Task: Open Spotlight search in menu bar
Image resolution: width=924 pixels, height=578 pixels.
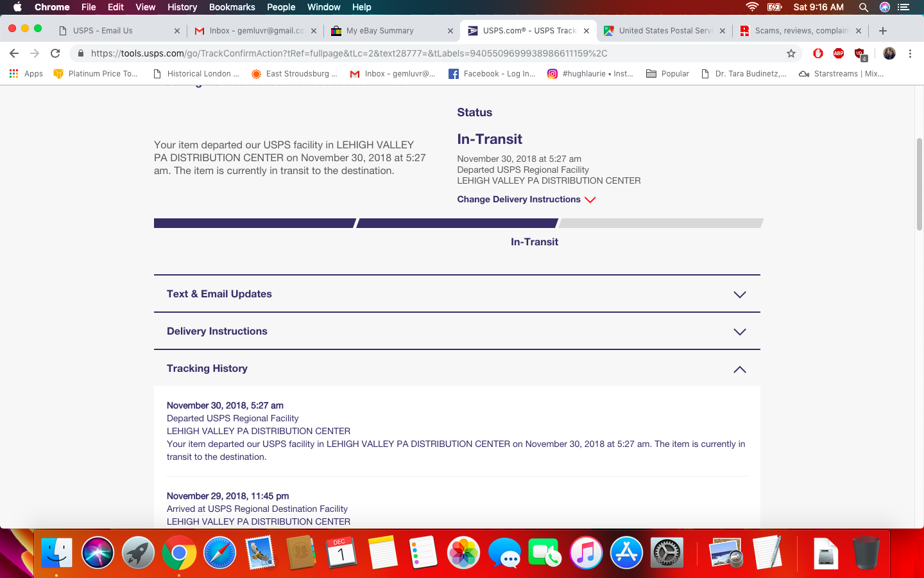Action: [x=864, y=7]
